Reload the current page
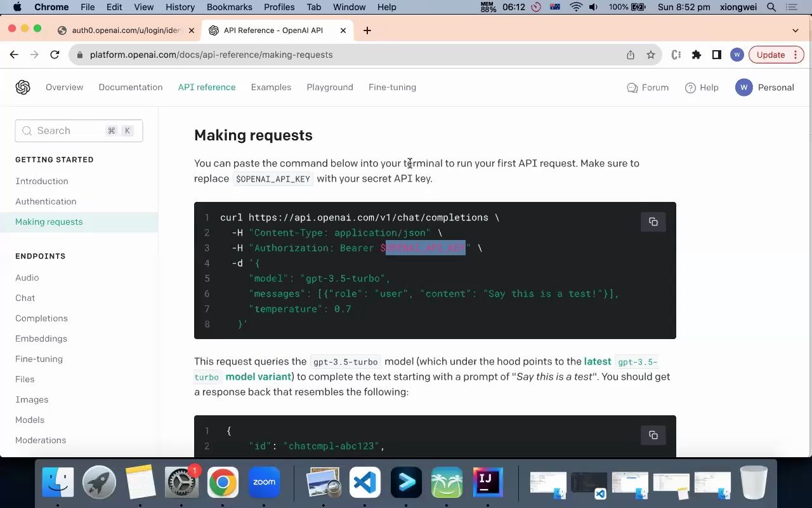 (x=55, y=55)
